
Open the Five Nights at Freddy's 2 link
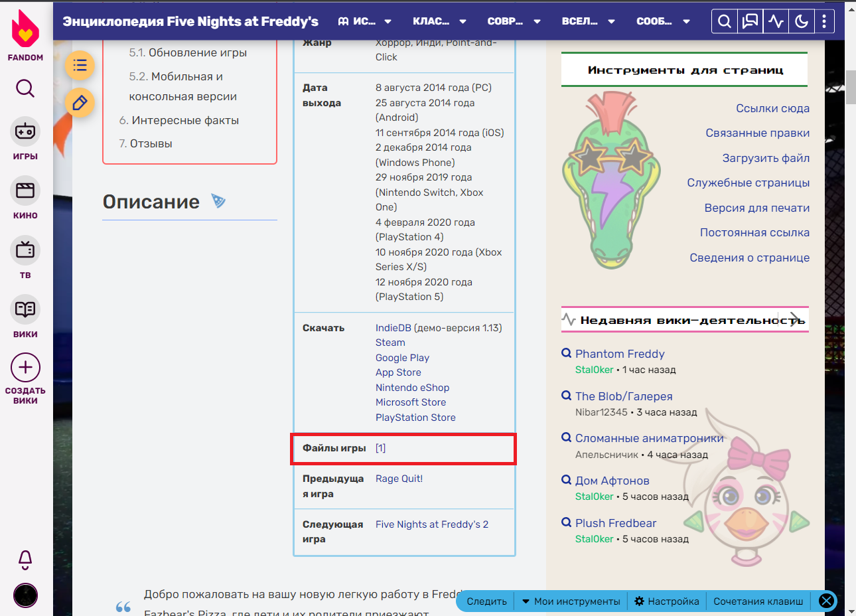[432, 524]
